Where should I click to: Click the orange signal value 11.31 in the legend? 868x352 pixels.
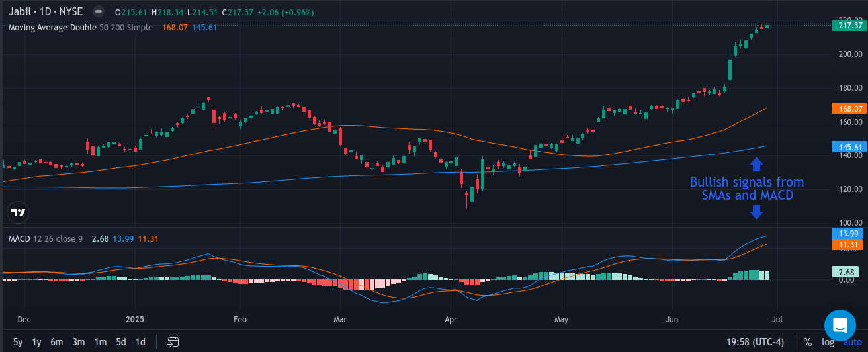148,238
